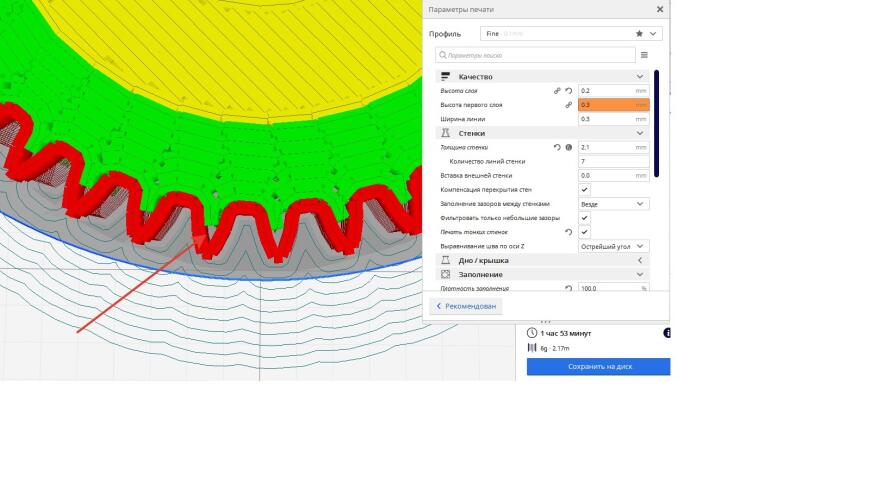Open the settings visibility hamburger menu
This screenshot has width=870, height=489.
click(x=644, y=55)
